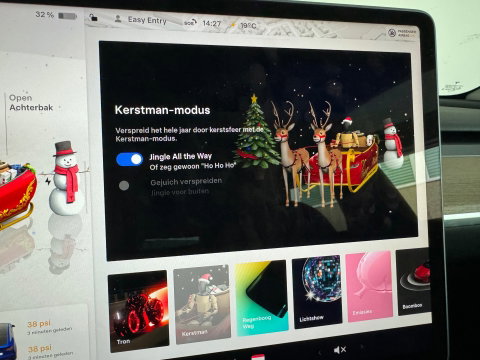Screen dimensions: 480x360
Task: Tap the 14:27 clock display
Action: (212, 24)
